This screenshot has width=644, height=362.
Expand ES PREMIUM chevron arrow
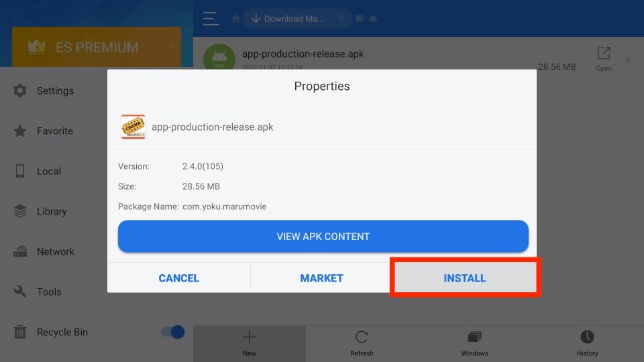172,47
